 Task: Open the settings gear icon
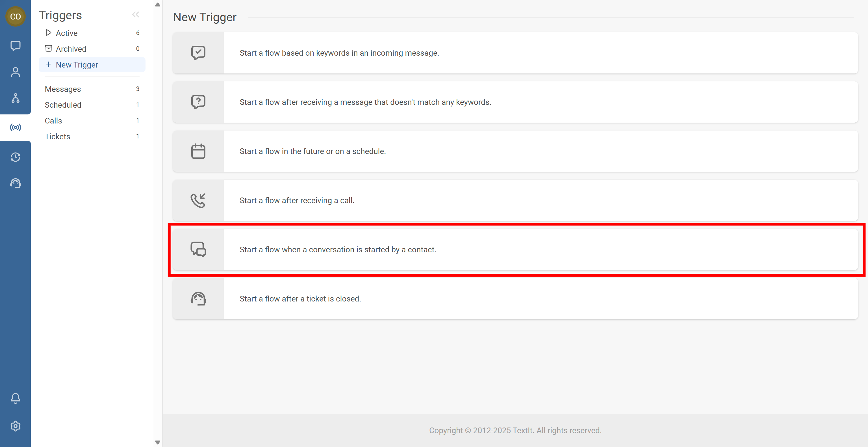pos(15,426)
